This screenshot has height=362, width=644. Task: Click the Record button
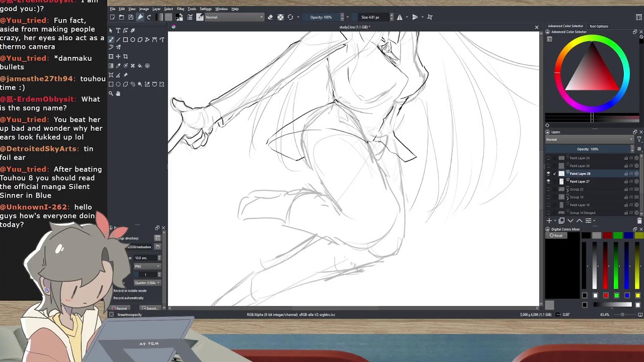click(x=120, y=308)
